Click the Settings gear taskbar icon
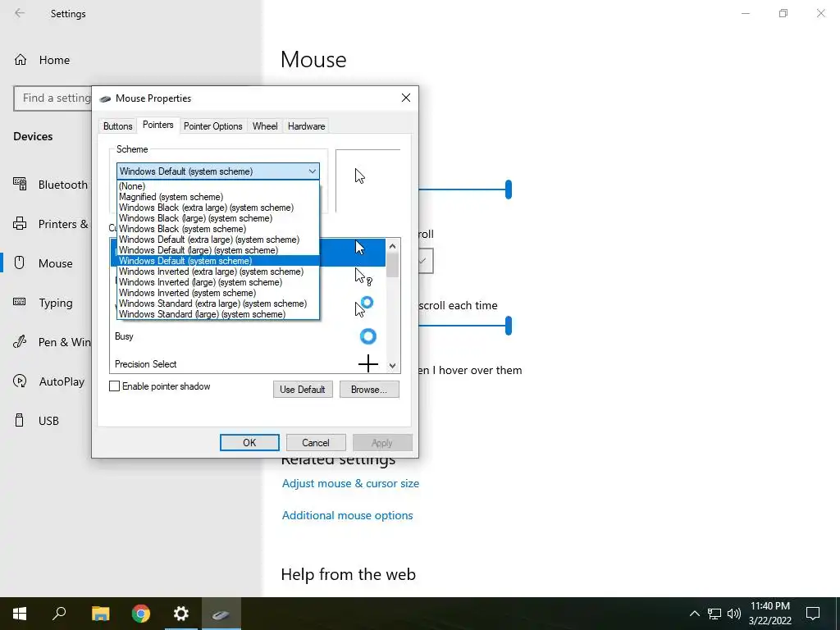840x630 pixels. pyautogui.click(x=181, y=614)
